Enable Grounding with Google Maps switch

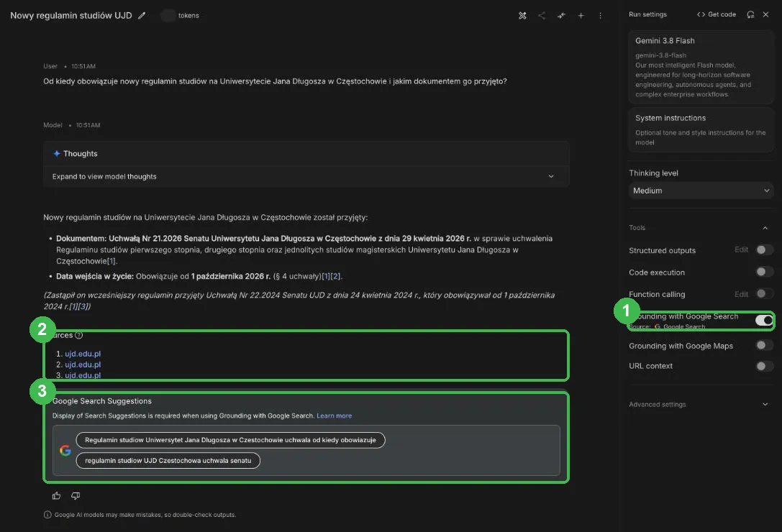pos(763,345)
